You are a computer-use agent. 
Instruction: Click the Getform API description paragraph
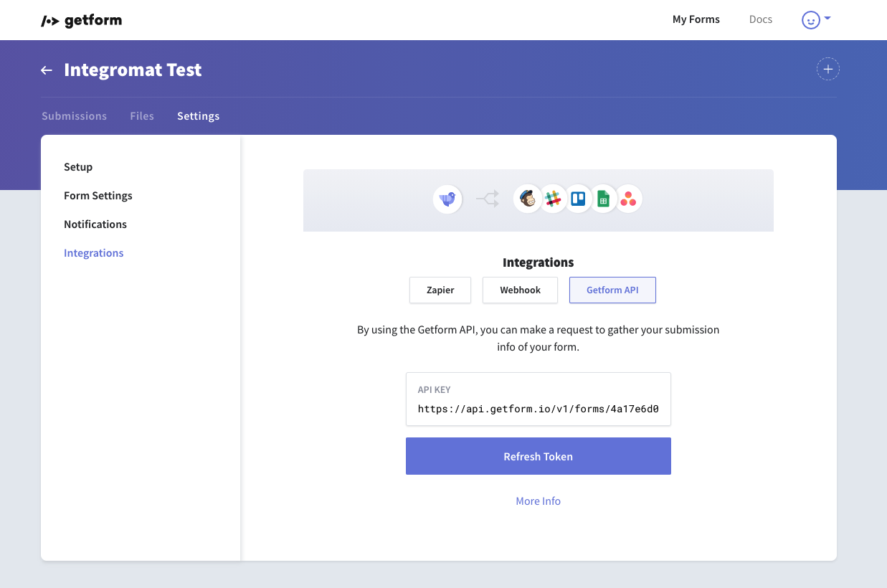tap(539, 338)
